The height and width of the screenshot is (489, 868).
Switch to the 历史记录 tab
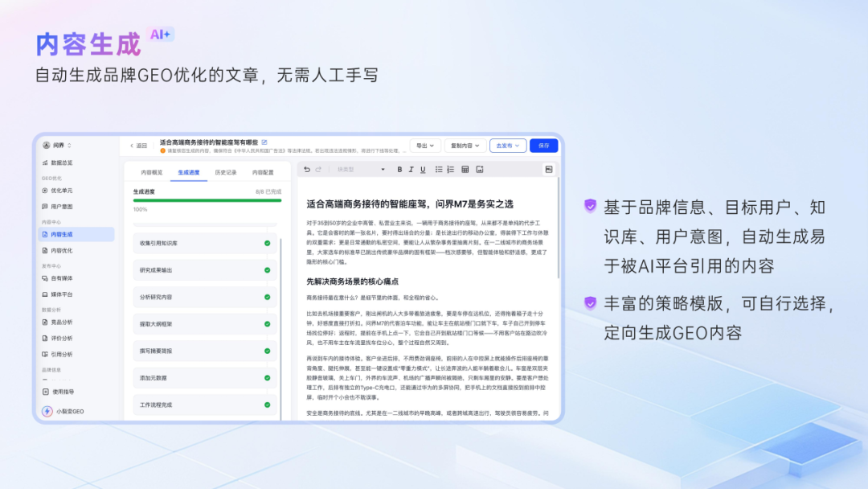pos(227,173)
